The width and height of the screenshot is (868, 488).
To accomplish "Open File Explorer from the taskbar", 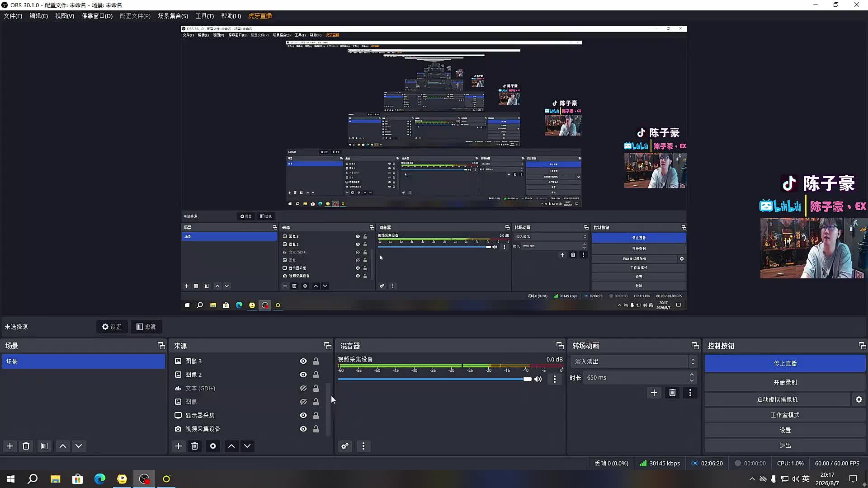I will click(x=56, y=479).
